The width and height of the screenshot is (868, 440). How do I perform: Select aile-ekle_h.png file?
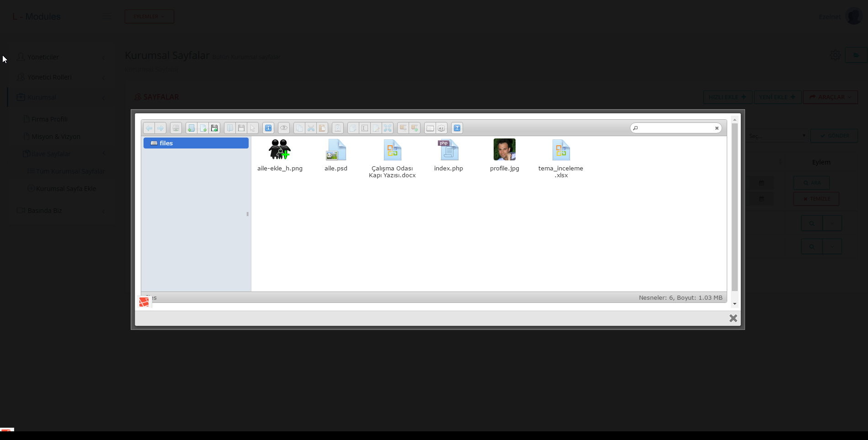pyautogui.click(x=280, y=155)
